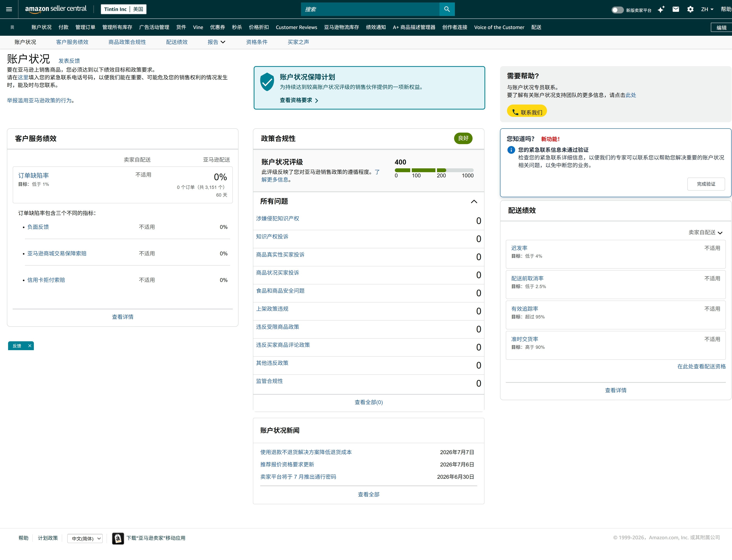Open 管理所有库存 in the top menu
The width and height of the screenshot is (732, 560).
(x=117, y=27)
